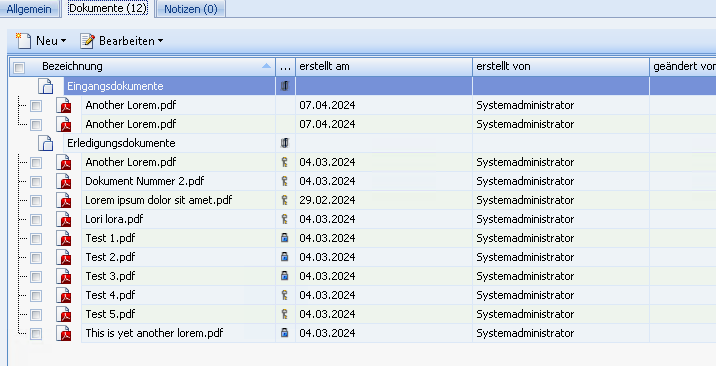Check the box for Test 3.pdf

pos(36,277)
